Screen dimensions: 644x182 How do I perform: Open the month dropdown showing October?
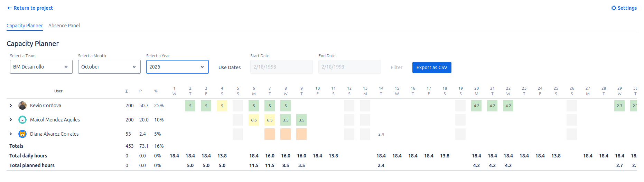pyautogui.click(x=109, y=67)
